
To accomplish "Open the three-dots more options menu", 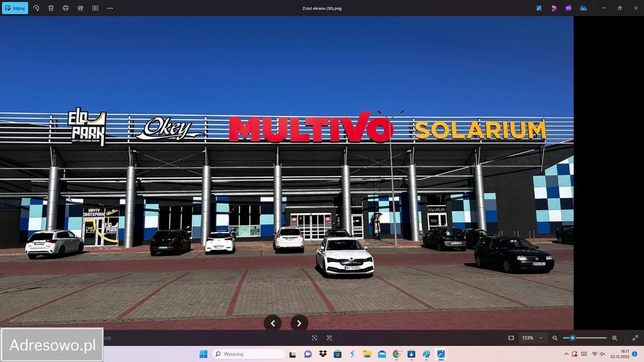I will coord(110,8).
